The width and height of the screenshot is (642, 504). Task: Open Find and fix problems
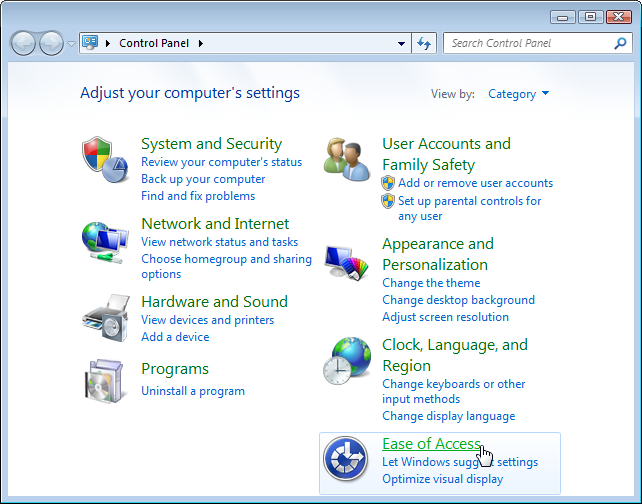(198, 196)
